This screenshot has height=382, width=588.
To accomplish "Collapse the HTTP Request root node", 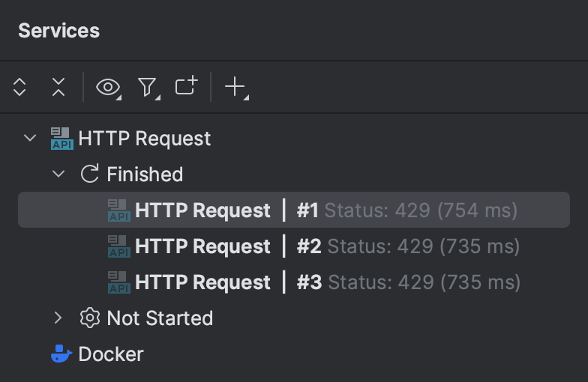I will click(30, 139).
